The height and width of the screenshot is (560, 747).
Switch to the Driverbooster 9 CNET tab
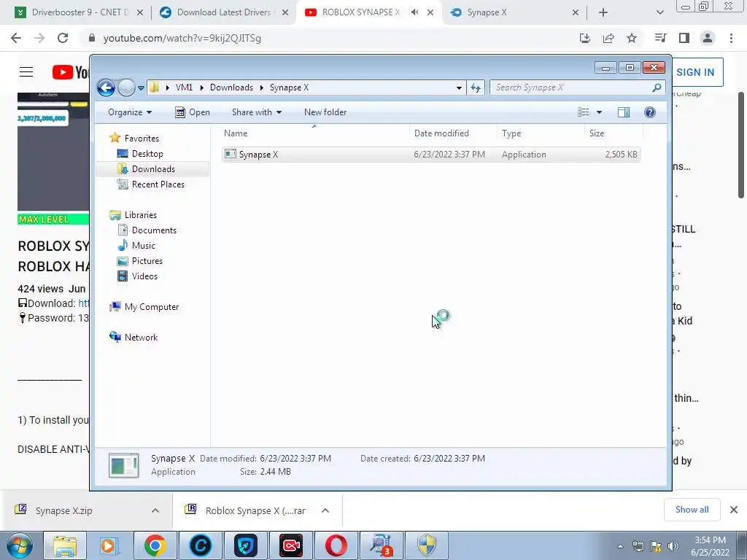tap(79, 12)
